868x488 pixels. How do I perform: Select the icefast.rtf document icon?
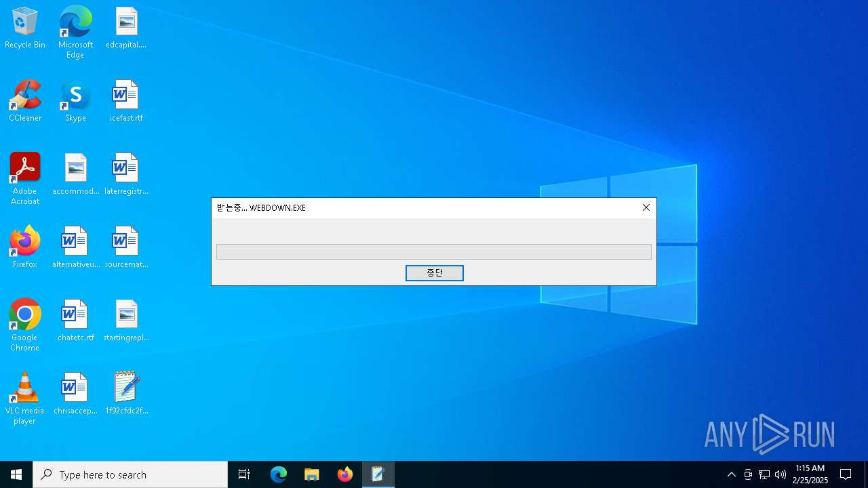click(x=126, y=102)
